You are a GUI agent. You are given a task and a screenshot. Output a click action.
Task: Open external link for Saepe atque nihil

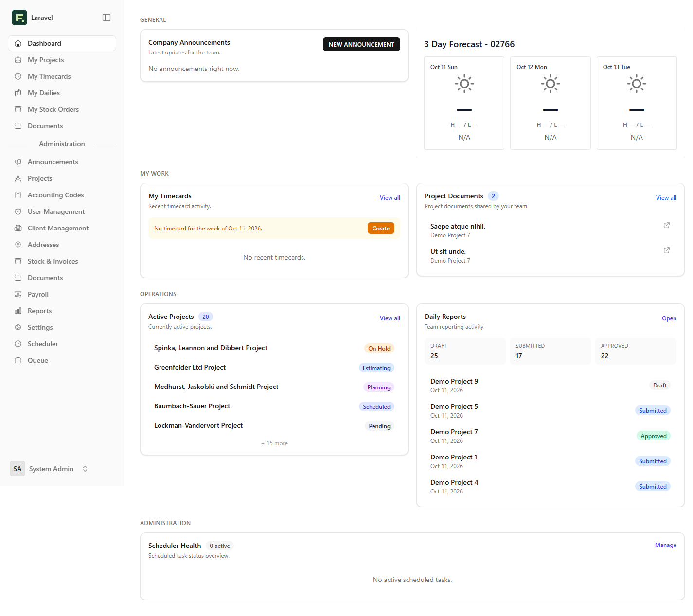pos(667,225)
